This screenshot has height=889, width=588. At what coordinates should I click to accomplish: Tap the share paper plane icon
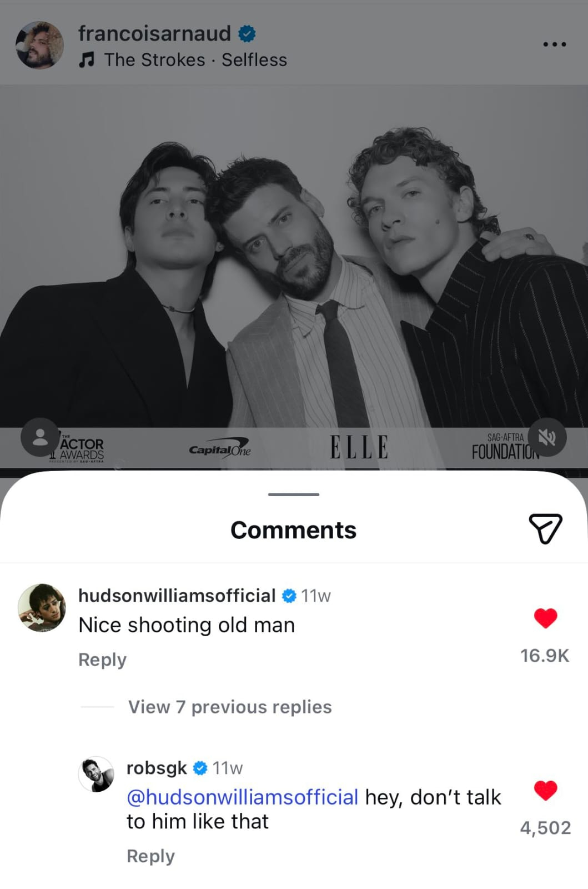pos(545,528)
